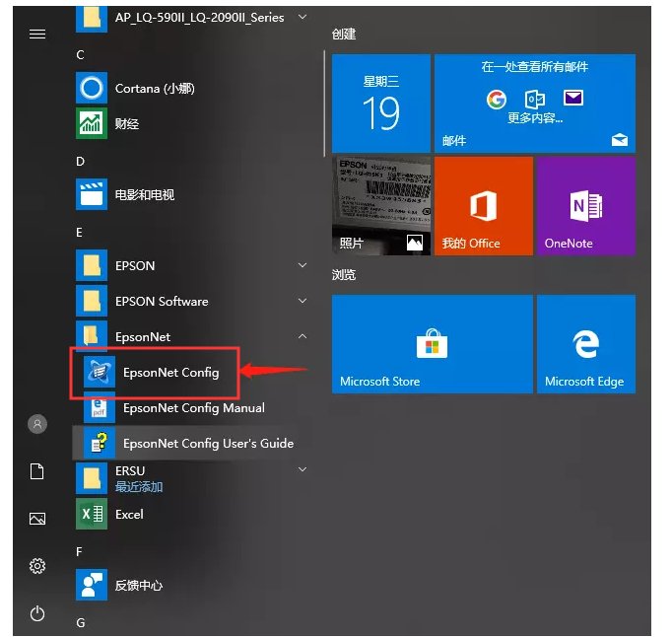Open the user account icon
The image size is (672, 637).
tap(37, 424)
